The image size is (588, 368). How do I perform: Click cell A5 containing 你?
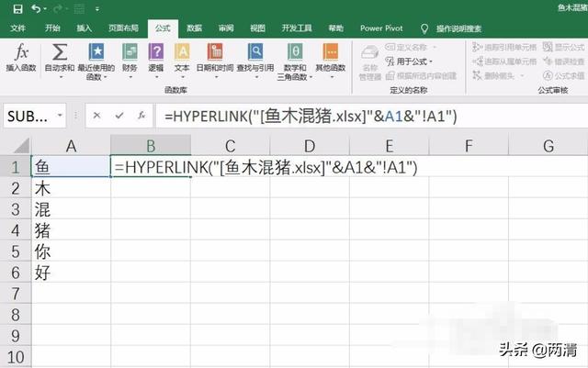pyautogui.click(x=72, y=251)
